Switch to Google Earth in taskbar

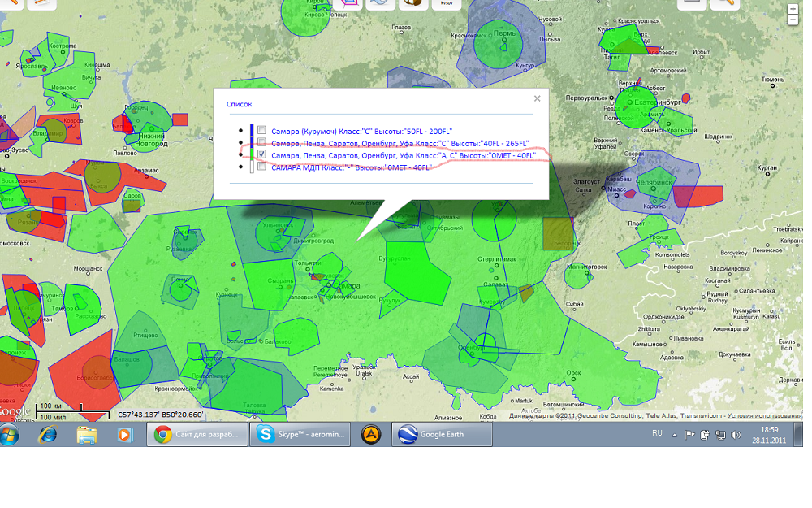(442, 435)
